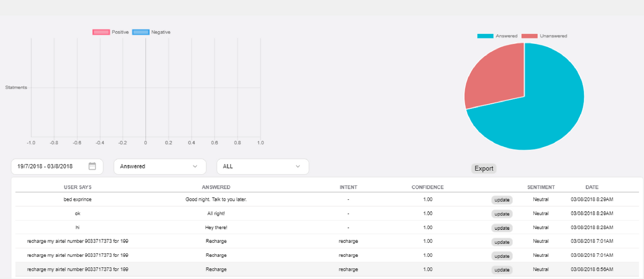Screen dimensions: 644x279
Task: Toggle the Negative legend in bar chart
Action: (151, 32)
